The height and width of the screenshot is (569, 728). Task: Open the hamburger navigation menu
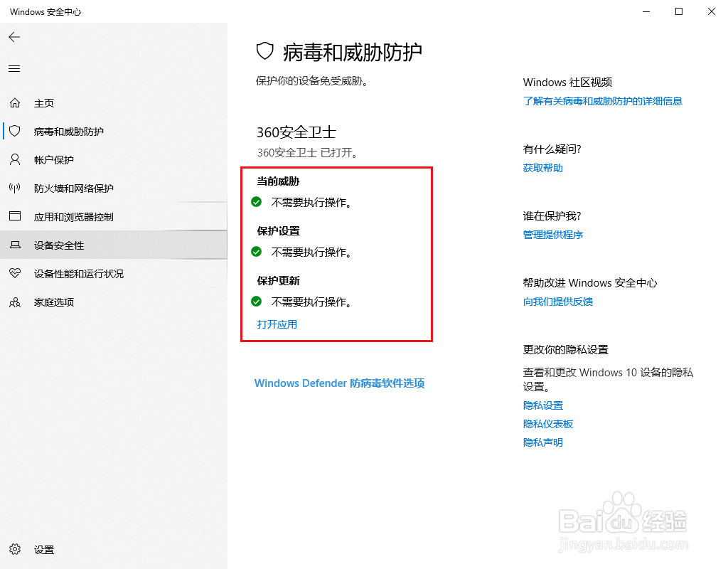[14, 69]
